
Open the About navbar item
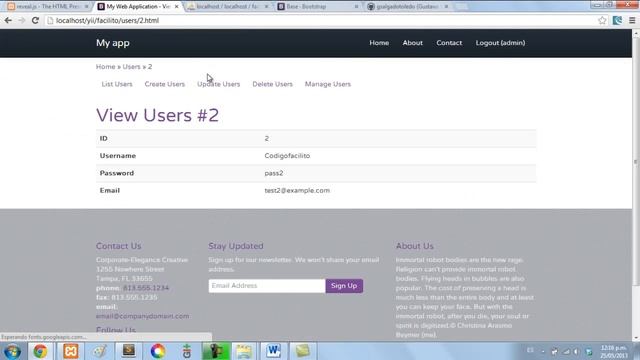[x=413, y=43]
